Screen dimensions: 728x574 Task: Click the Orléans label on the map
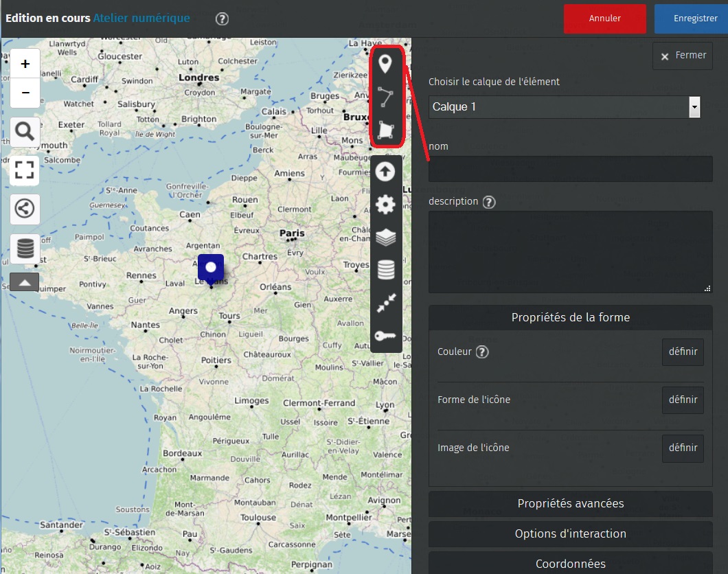coord(275,287)
